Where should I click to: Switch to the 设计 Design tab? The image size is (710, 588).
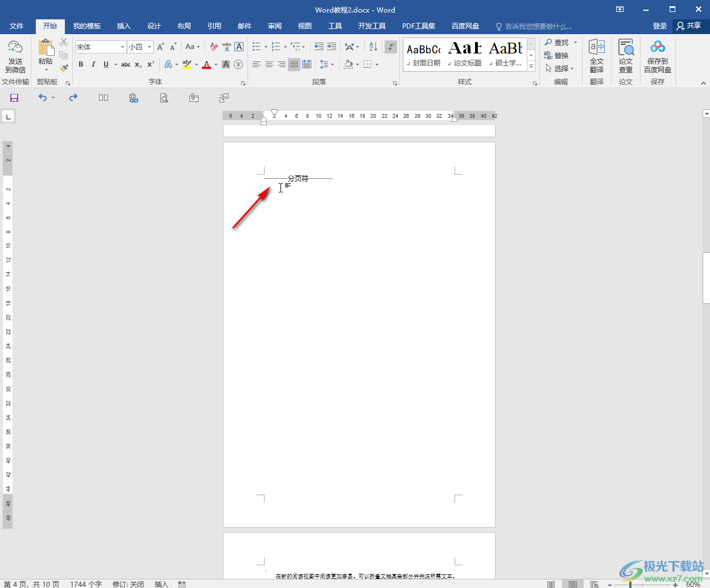pos(154,26)
